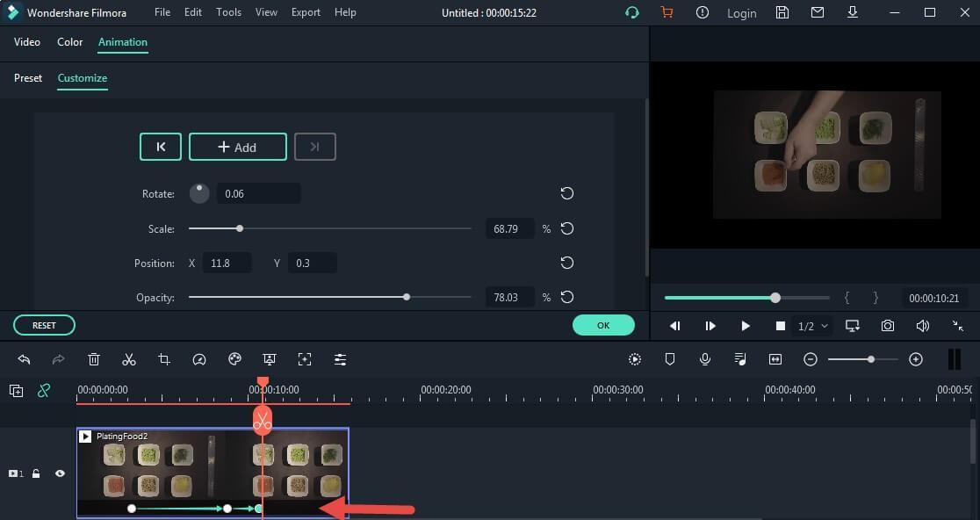Viewport: 980px width, 520px height.
Task: Click the Add keyframe button
Action: click(237, 147)
